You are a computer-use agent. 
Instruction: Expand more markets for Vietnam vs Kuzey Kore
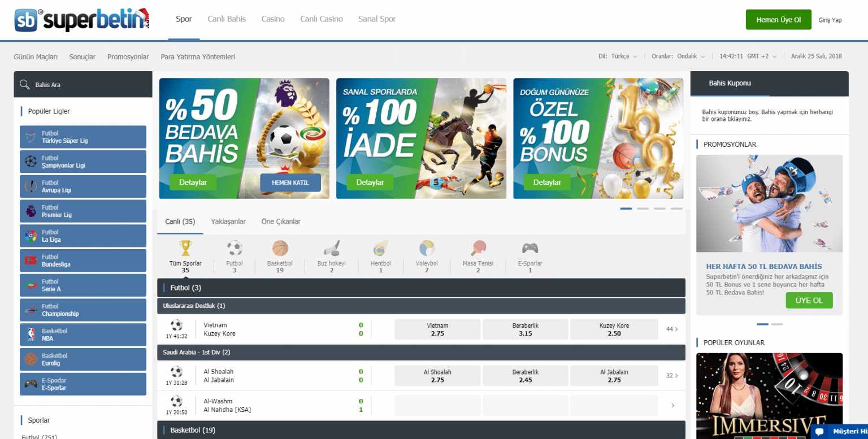672,329
